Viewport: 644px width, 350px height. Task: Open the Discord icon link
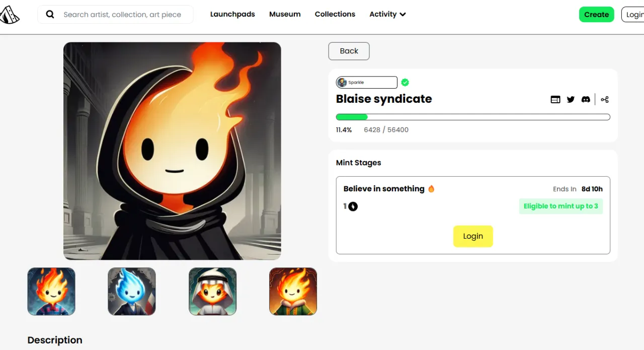(586, 100)
